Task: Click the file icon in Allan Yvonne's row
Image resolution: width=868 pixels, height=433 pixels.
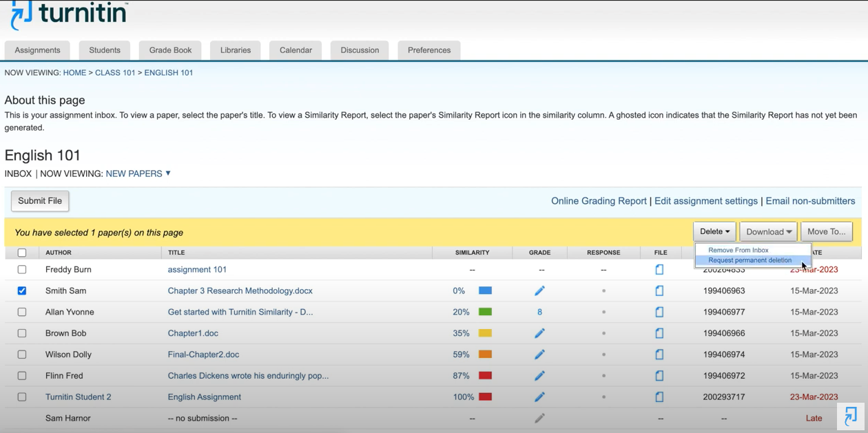Action: [659, 312]
